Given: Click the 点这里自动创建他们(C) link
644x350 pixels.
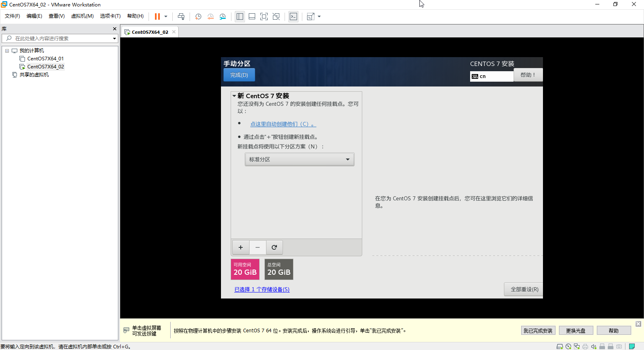Looking at the screenshot, I should [283, 124].
